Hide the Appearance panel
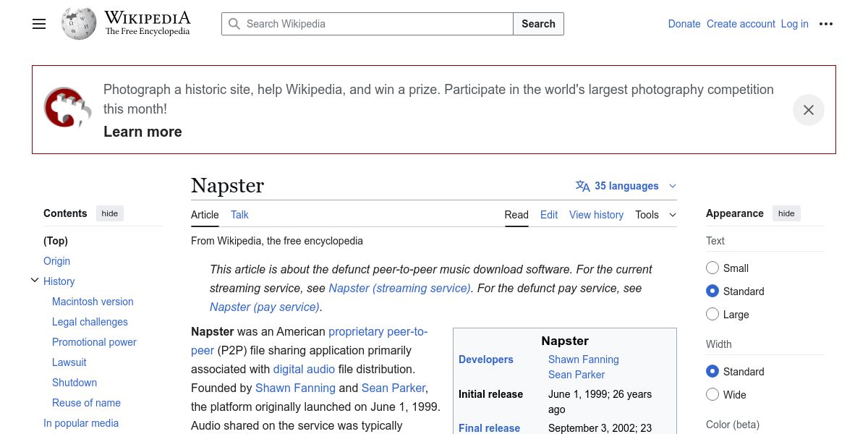Screen dimensions: 868x434 pos(786,213)
